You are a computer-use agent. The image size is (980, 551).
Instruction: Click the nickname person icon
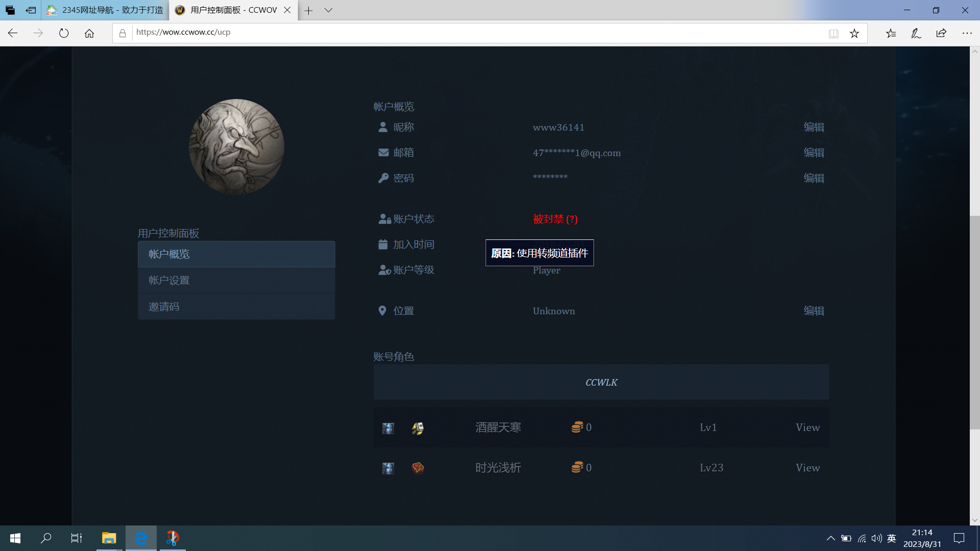pyautogui.click(x=382, y=127)
